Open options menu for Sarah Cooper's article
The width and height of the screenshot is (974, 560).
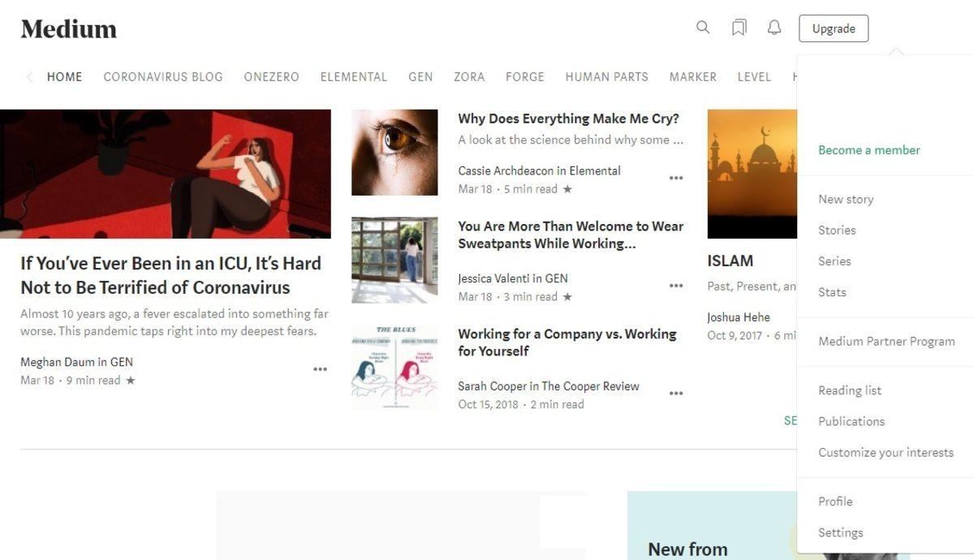tap(676, 393)
